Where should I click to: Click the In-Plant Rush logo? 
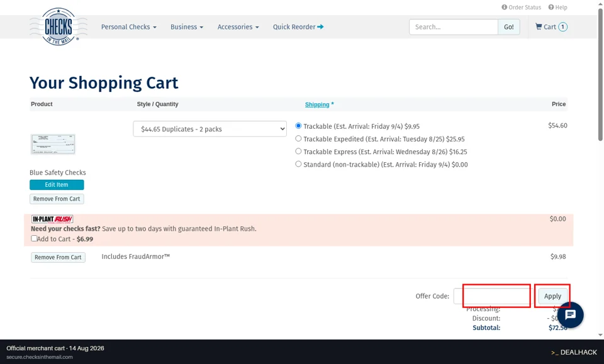52,219
